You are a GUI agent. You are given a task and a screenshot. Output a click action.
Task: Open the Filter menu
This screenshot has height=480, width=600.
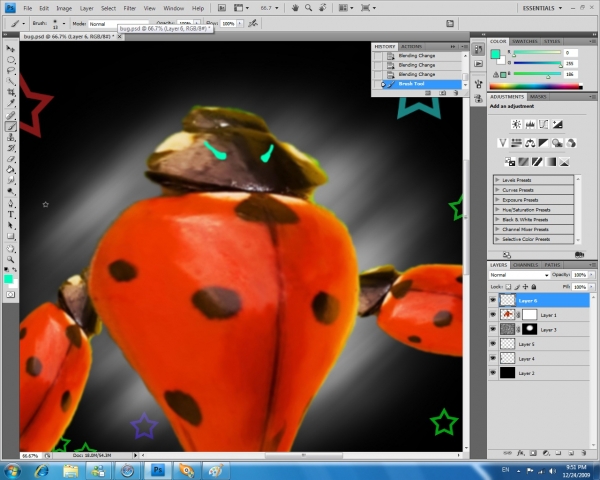pyautogui.click(x=130, y=8)
